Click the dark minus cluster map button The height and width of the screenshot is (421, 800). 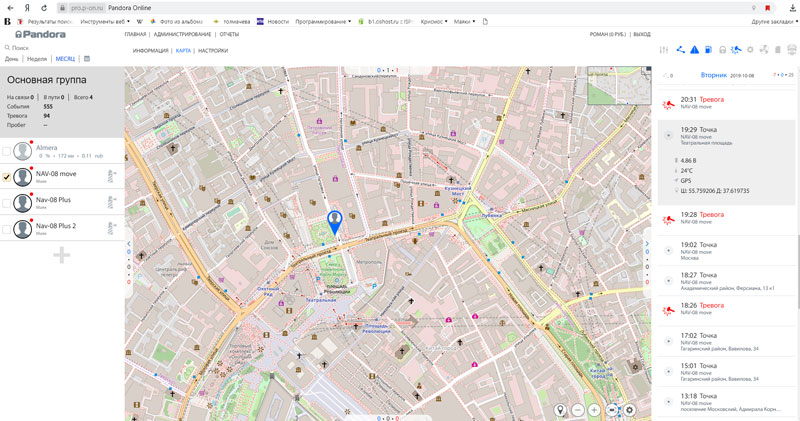point(612,410)
